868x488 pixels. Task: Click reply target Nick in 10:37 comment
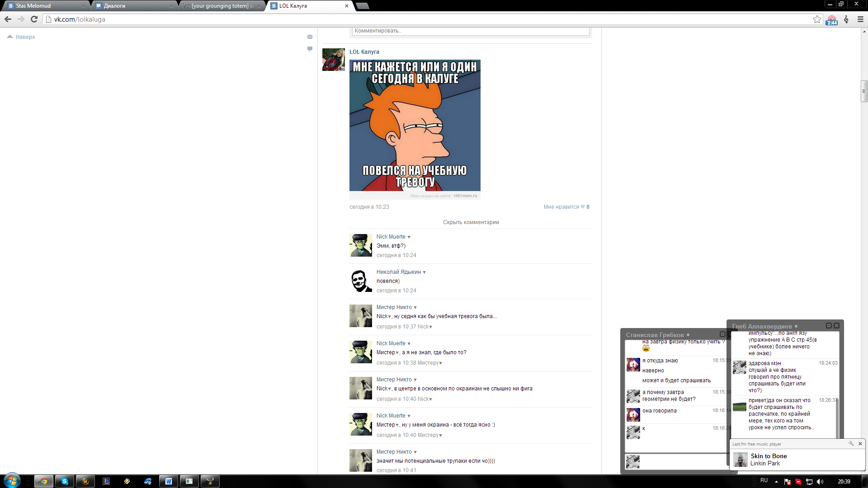tap(423, 327)
